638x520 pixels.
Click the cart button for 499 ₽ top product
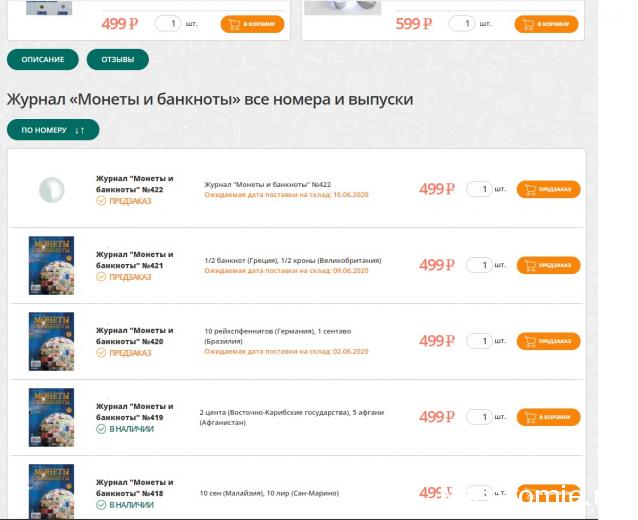pyautogui.click(x=252, y=24)
